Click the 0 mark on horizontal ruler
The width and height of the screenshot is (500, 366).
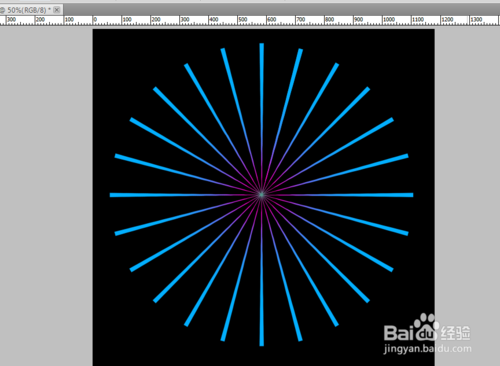95,20
